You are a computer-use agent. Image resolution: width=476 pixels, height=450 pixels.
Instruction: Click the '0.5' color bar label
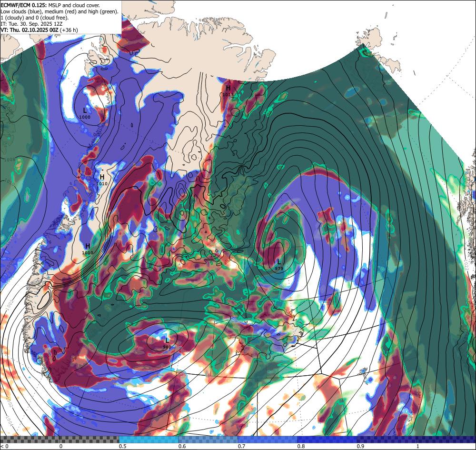coord(123,446)
